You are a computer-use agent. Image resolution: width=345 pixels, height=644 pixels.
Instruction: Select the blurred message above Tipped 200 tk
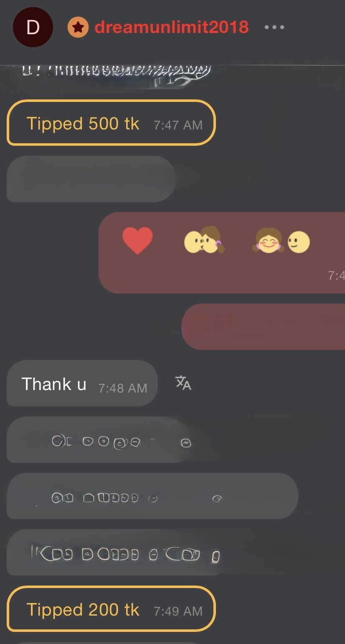pos(117,552)
